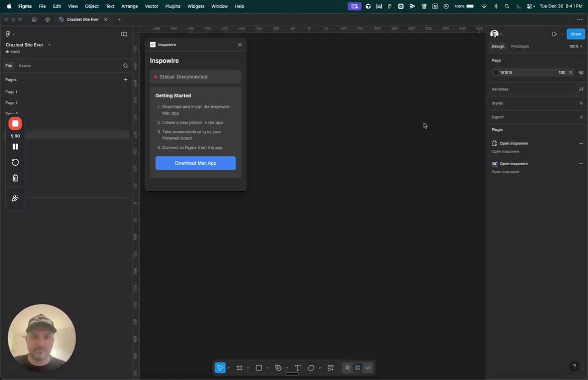588x380 pixels.
Task: Select the Comment tool
Action: 311,368
